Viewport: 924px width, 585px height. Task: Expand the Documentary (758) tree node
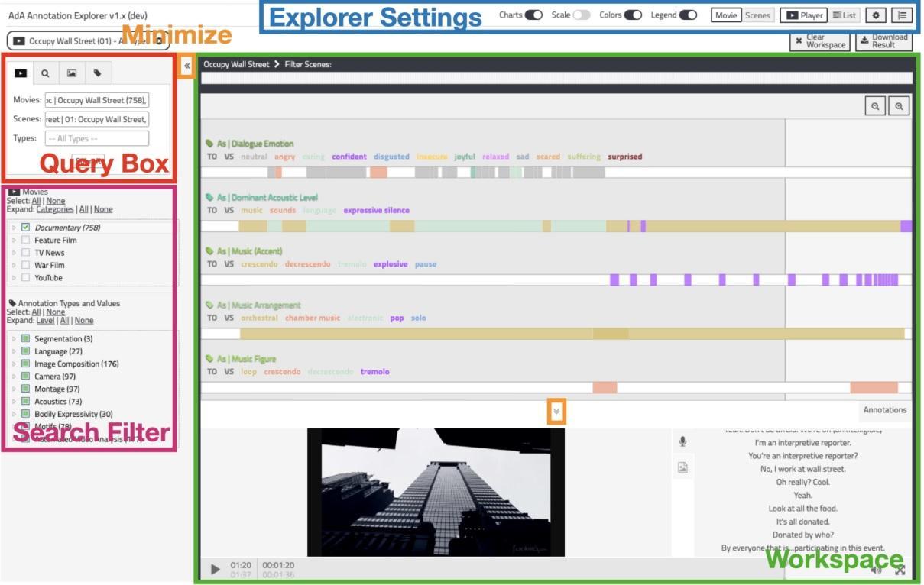pos(14,228)
